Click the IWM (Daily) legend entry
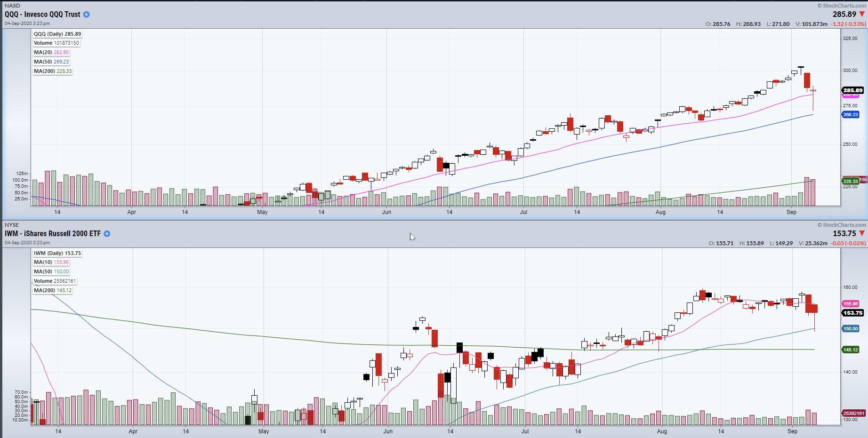The width and height of the screenshot is (868, 438). tap(57, 253)
